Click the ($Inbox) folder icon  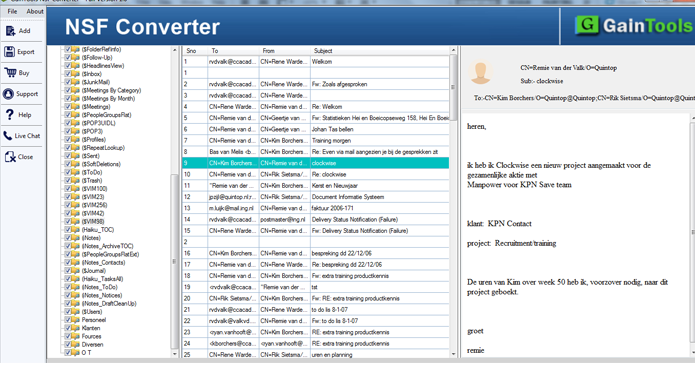76,74
